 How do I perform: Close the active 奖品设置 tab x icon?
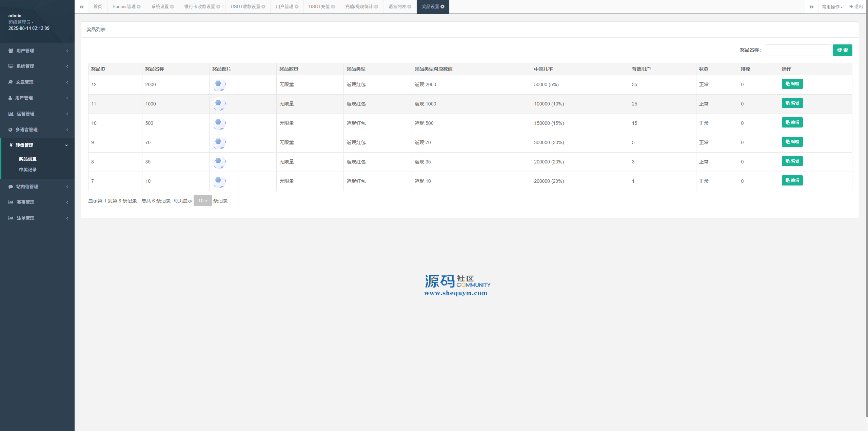pyautogui.click(x=442, y=7)
